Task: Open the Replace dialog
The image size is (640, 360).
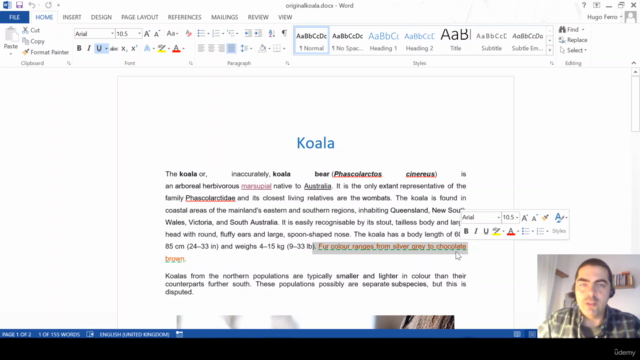Action: (x=573, y=40)
